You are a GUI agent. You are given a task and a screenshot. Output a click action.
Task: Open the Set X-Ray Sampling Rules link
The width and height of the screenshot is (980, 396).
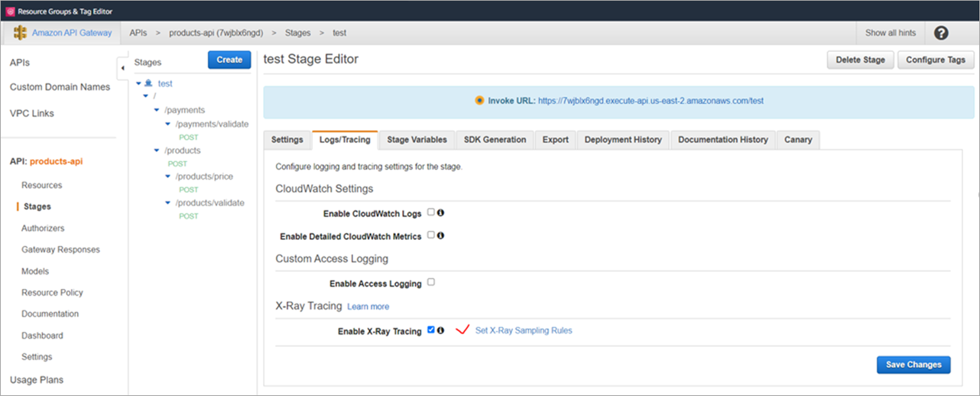coord(524,330)
